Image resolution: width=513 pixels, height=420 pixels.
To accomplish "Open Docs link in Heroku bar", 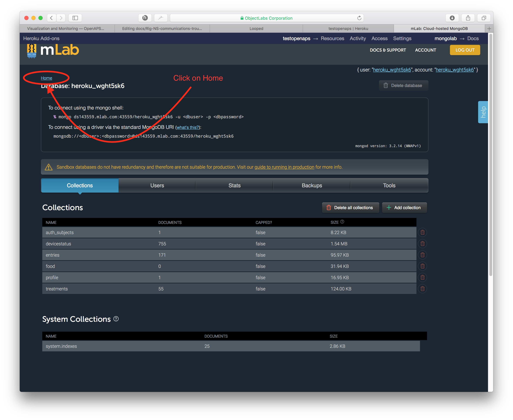I will pos(473,39).
